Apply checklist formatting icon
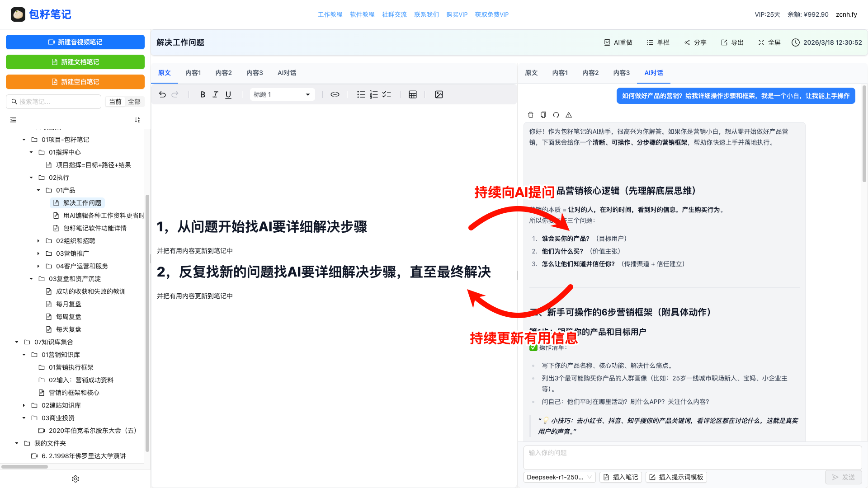The width and height of the screenshot is (868, 488). [387, 94]
